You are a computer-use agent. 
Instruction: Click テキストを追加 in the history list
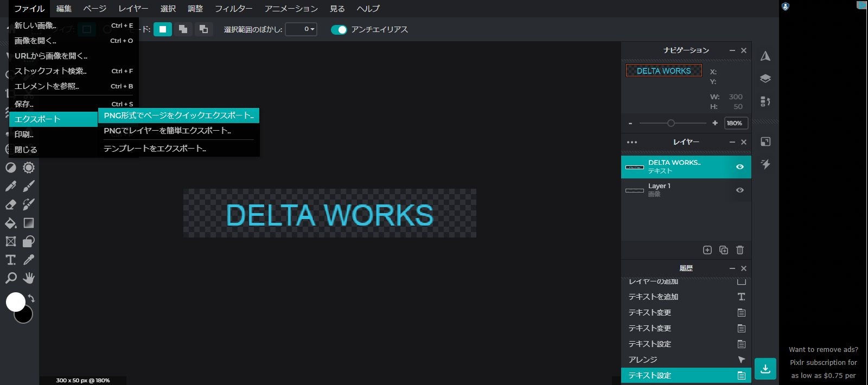point(653,297)
